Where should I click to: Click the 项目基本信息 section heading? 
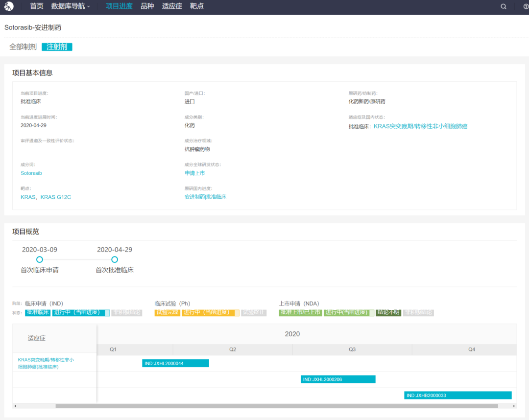(32, 73)
